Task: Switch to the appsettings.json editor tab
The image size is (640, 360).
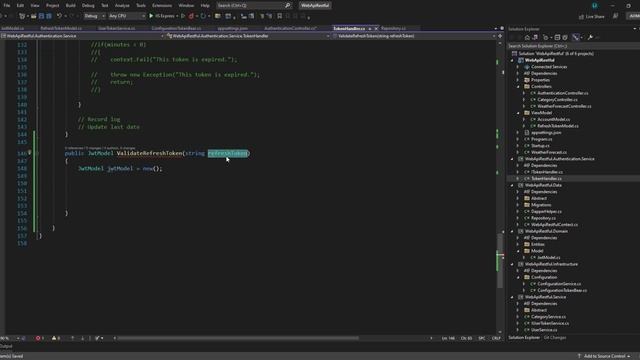Action: 233,28
